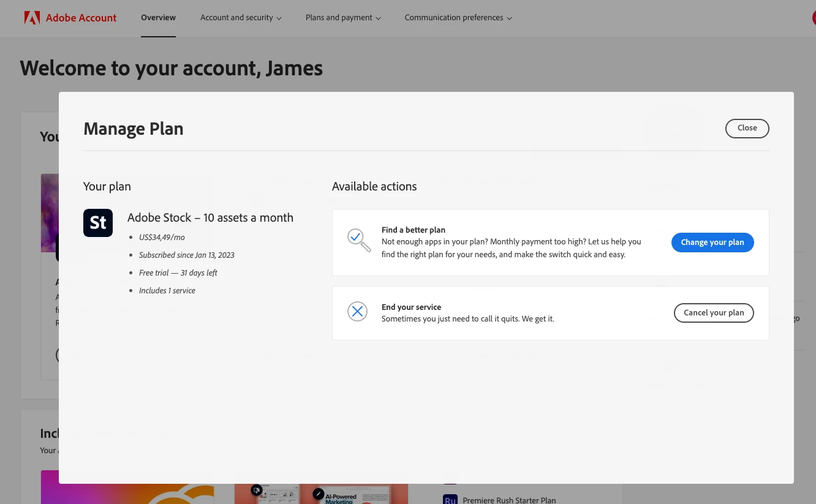Expand the Account and security menu

(241, 18)
